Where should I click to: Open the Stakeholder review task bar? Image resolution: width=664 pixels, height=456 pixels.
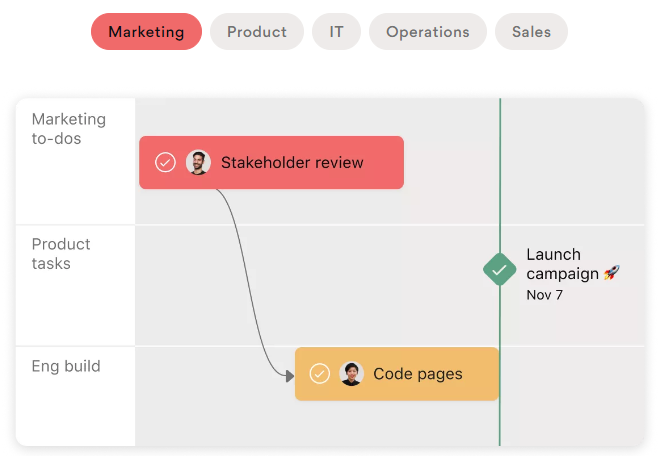[x=271, y=163]
